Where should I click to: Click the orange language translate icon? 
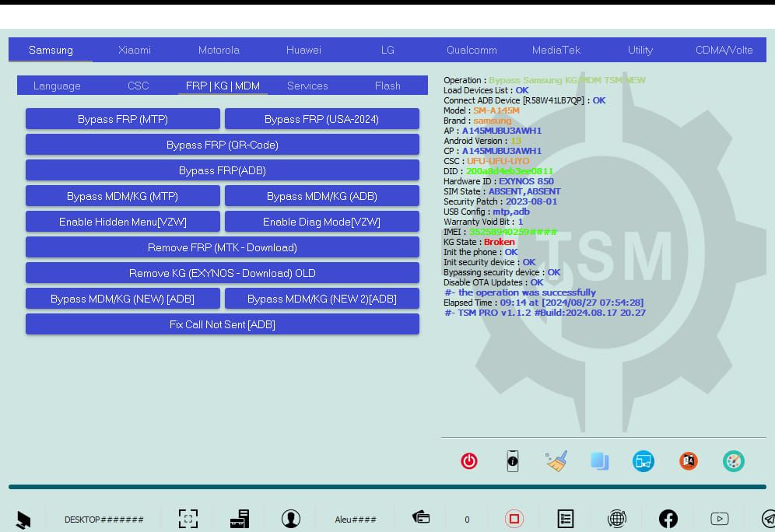(688, 461)
